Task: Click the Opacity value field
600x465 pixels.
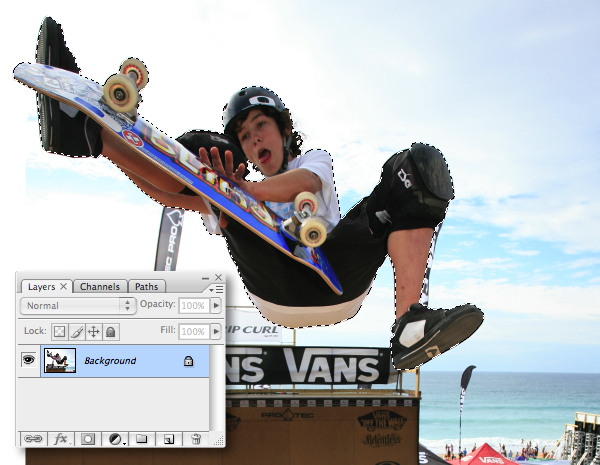Action: tap(194, 305)
